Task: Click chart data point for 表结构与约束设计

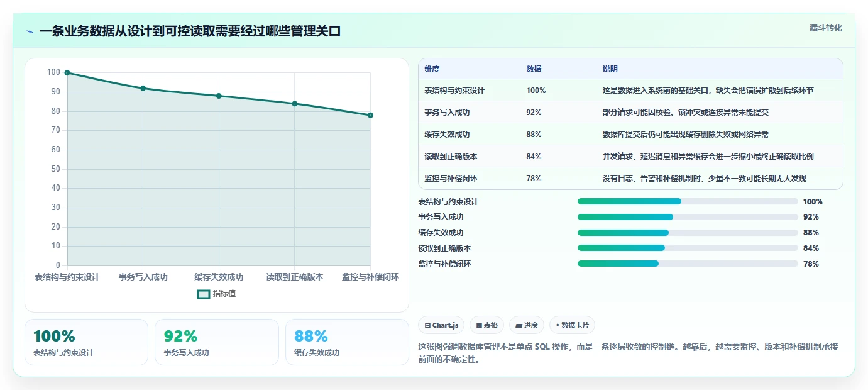Action: (67, 73)
